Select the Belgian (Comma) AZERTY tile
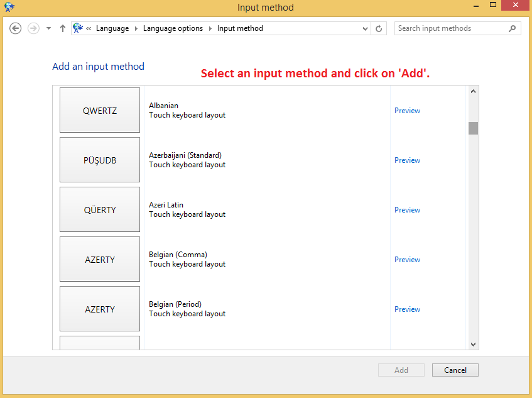 100,259
